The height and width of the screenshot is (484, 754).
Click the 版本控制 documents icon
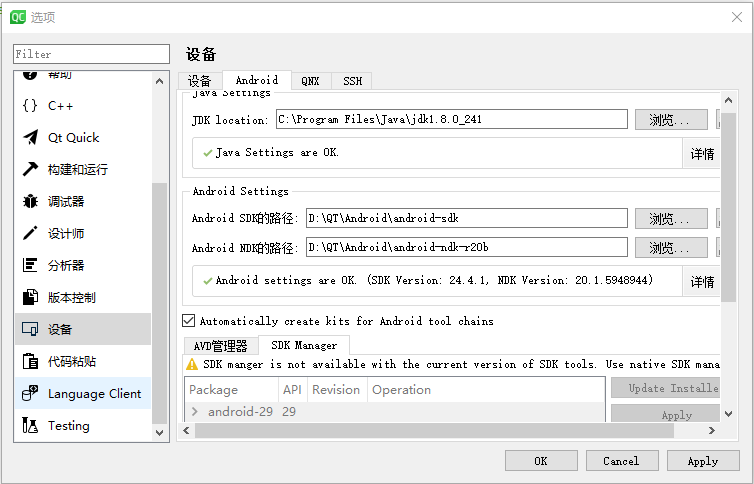pos(30,297)
